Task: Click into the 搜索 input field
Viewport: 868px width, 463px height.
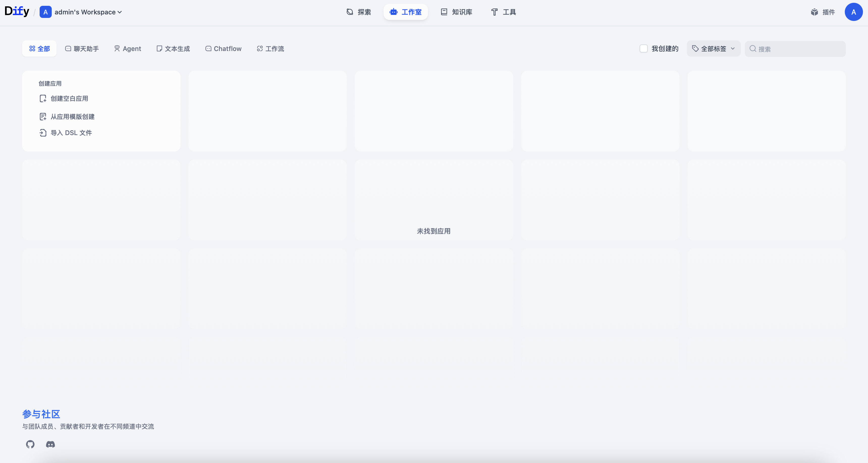Action: click(x=799, y=49)
